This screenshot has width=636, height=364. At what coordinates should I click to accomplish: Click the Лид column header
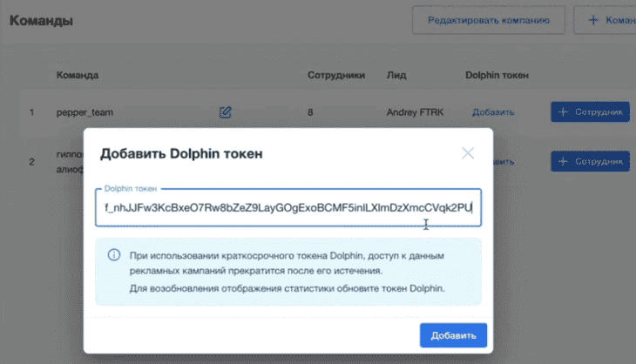396,75
